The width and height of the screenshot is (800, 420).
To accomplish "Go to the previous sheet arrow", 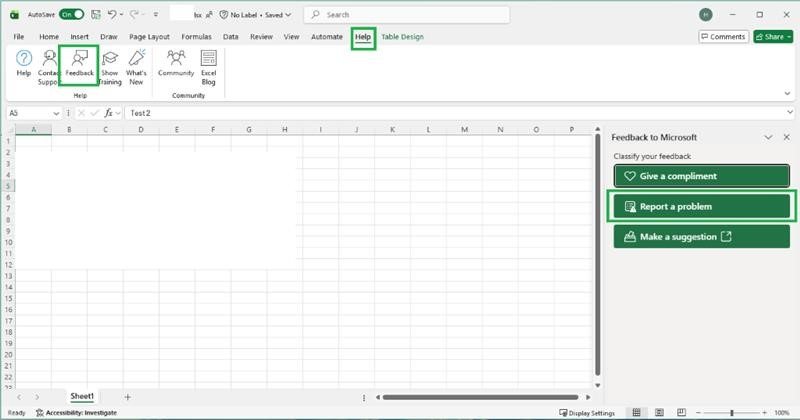I will 19,397.
